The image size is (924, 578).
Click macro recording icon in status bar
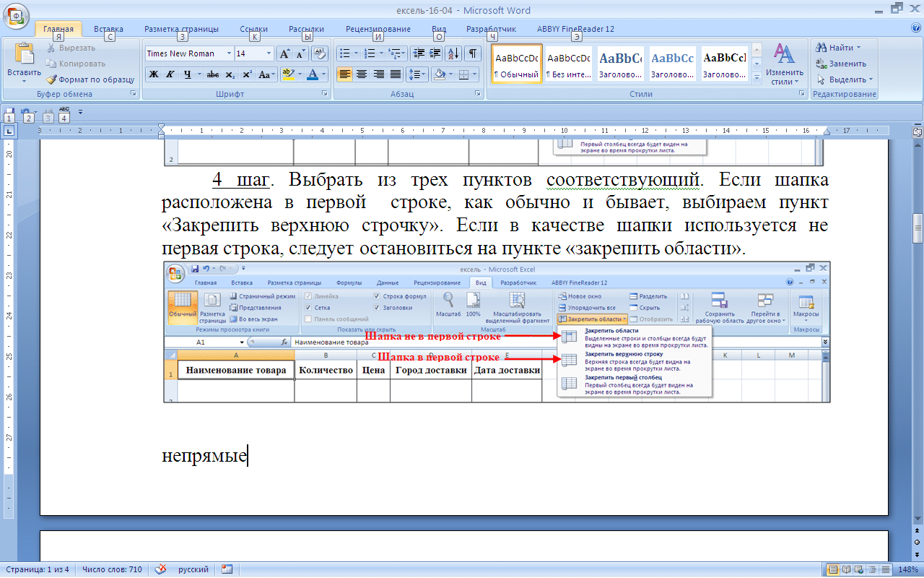click(x=227, y=569)
